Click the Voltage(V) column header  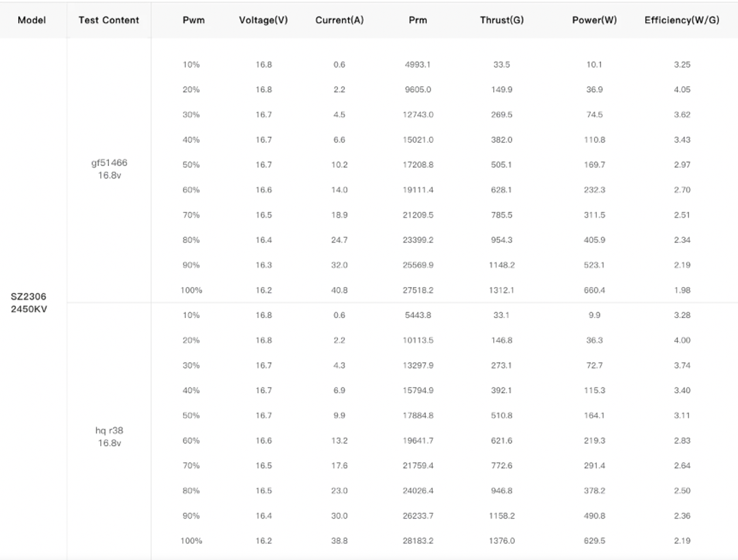click(264, 20)
